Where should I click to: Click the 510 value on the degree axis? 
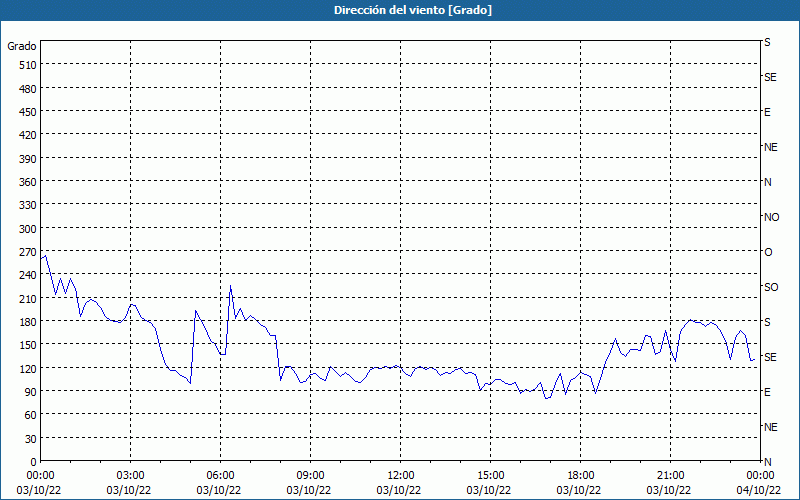[28, 65]
